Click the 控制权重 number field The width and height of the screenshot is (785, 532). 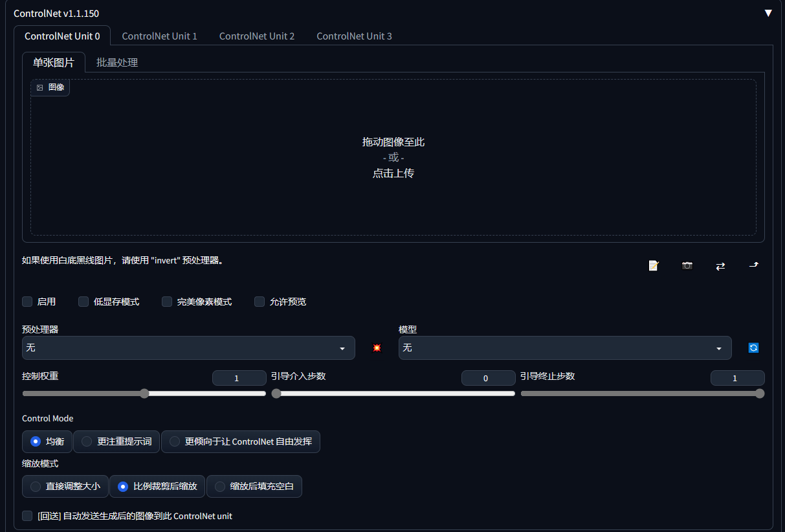pyautogui.click(x=239, y=378)
